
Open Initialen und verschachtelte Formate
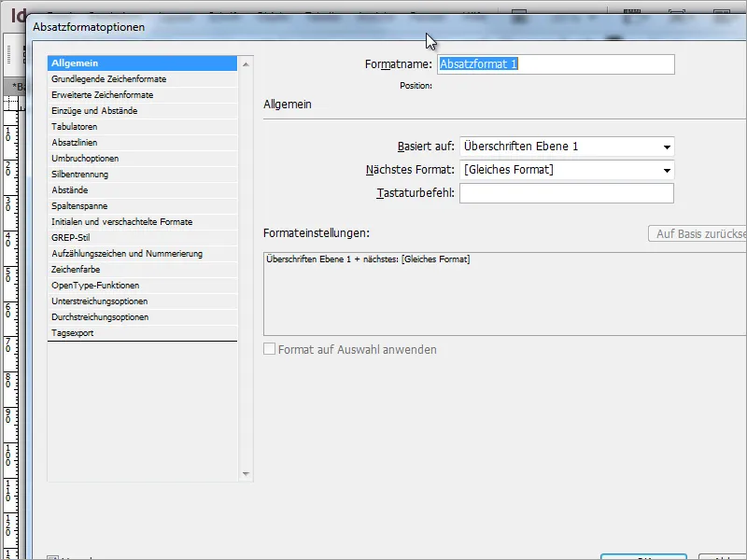click(x=142, y=222)
